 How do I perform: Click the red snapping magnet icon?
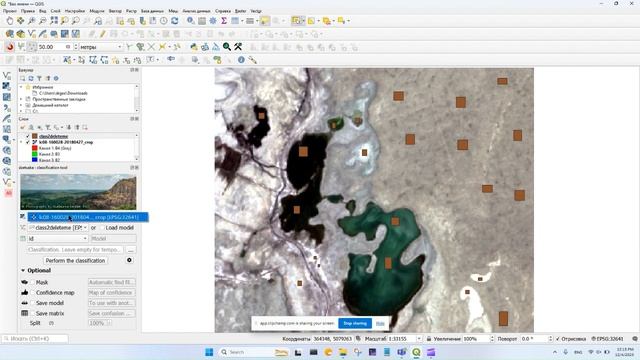click(9, 47)
